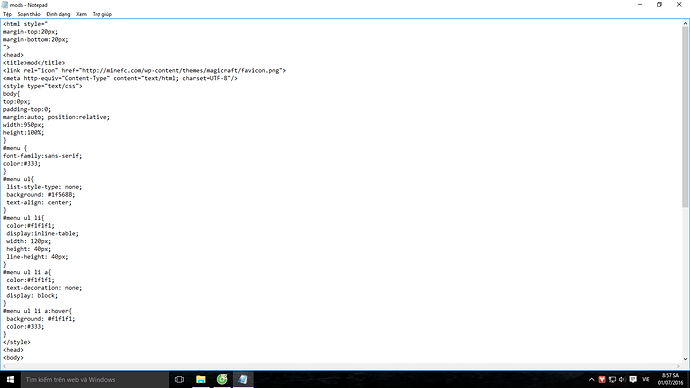Click 'font-family:sans-serif;' line
This screenshot has width=690, height=388.
42,156
